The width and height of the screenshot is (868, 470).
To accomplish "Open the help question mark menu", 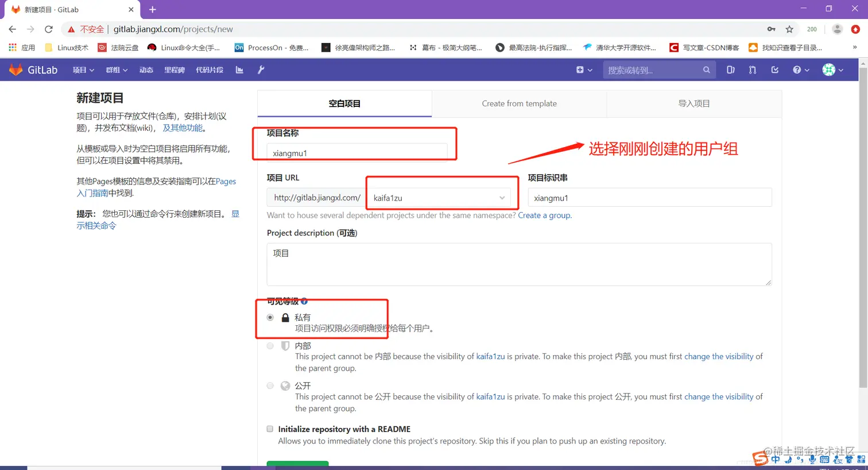I will tap(801, 70).
